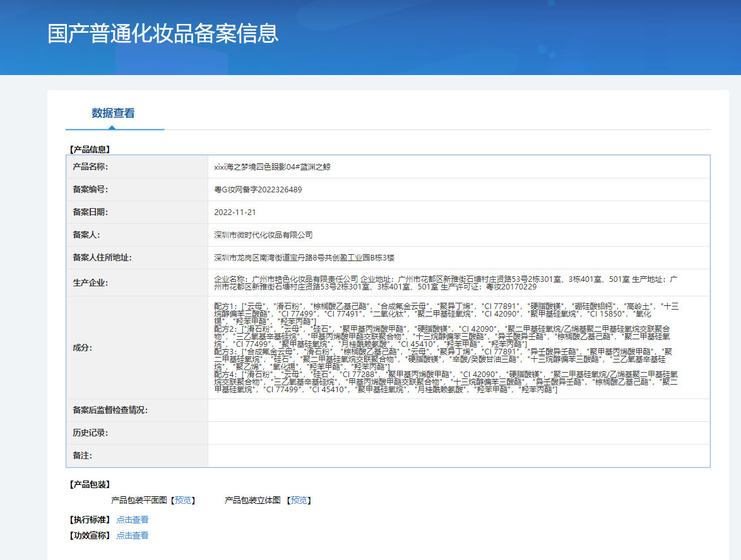The image size is (741, 560).
Task: Click the 备案人住所地址 row label
Action: point(102,257)
